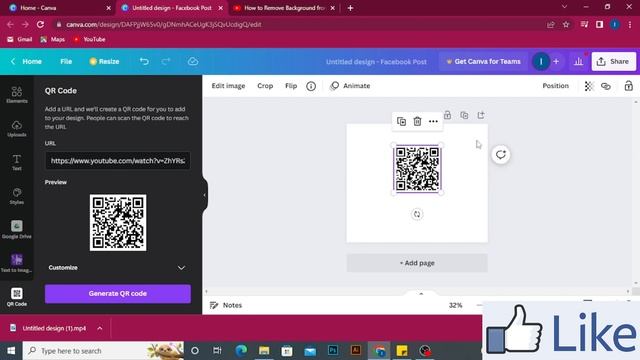Click the design title Untitled design - Facebook Post
This screenshot has width=640, height=360.
coord(376,62)
